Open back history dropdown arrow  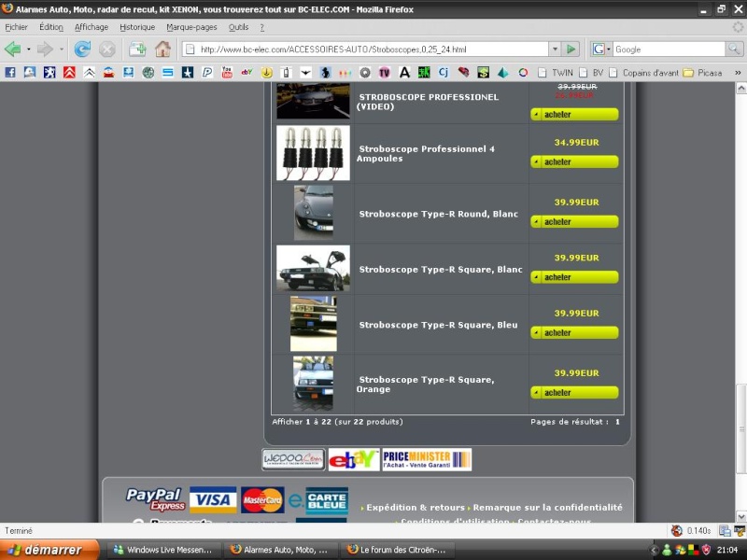[x=29, y=49]
